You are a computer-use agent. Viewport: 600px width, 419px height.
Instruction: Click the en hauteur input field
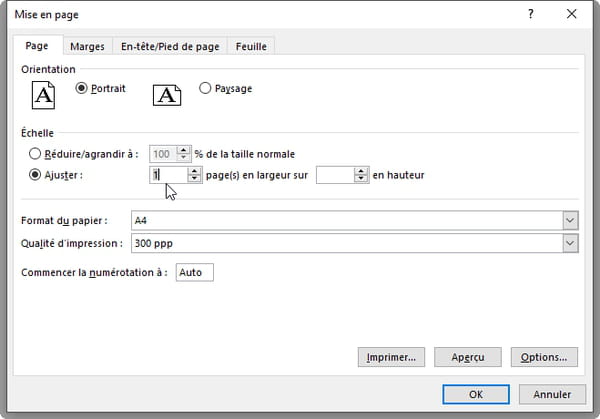tap(336, 175)
